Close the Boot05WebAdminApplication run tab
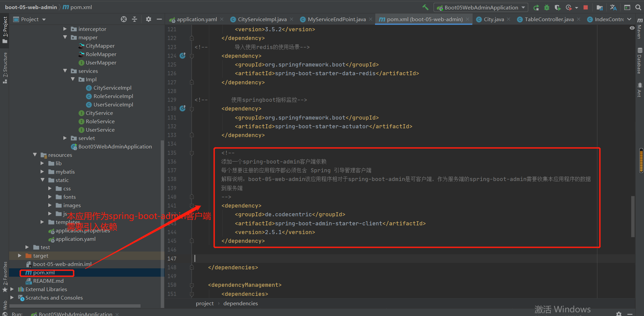Image resolution: width=644 pixels, height=316 pixels. (117, 314)
